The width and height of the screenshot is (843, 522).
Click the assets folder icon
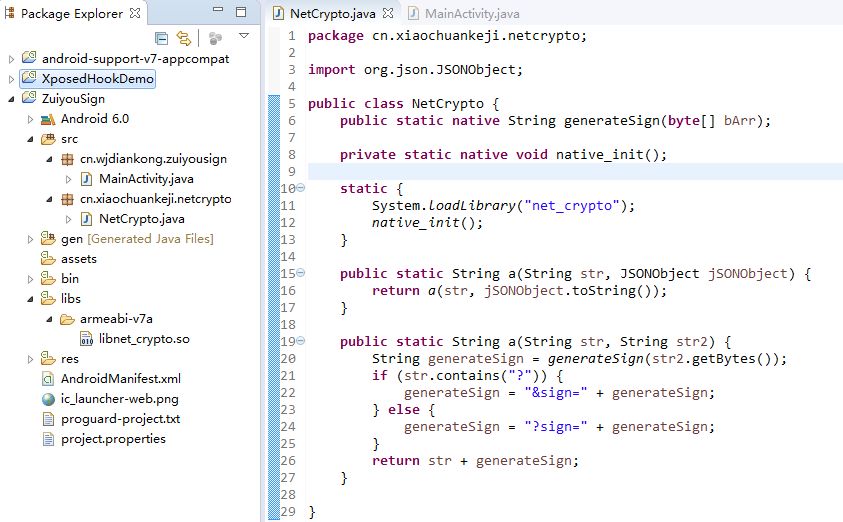click(48, 259)
